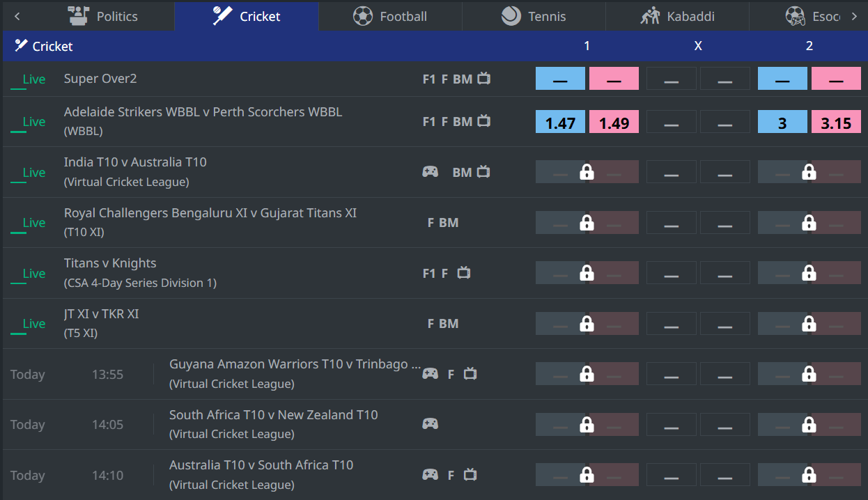Lay Perth Scorchers at 3.15 odds
The width and height of the screenshot is (868, 500).
[836, 123]
